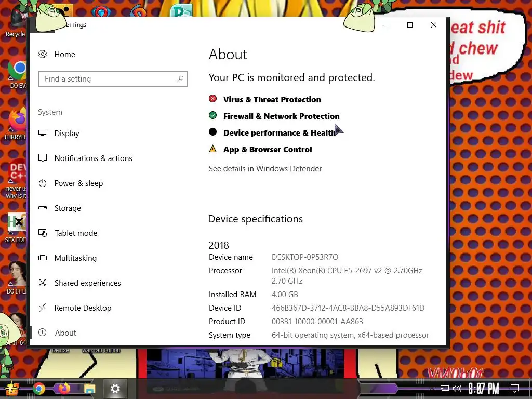Open the Dev-C++ desktop shortcut
532x399 pixels.
pos(16,179)
